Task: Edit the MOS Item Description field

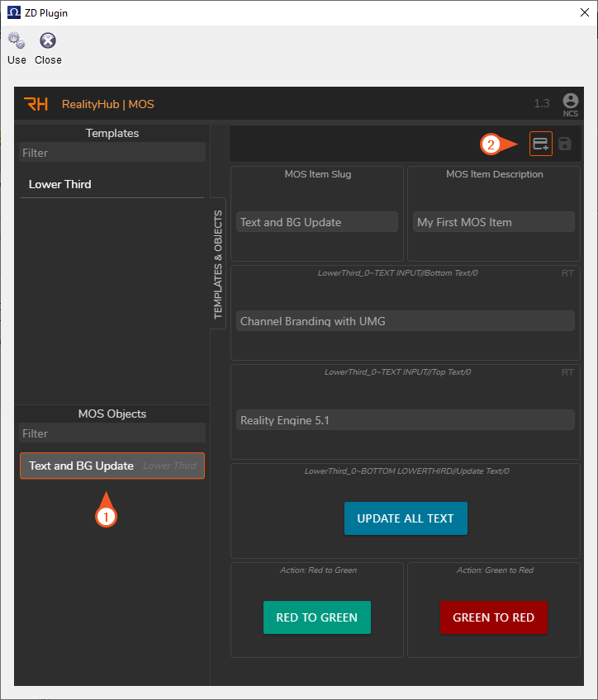Action: click(x=493, y=222)
